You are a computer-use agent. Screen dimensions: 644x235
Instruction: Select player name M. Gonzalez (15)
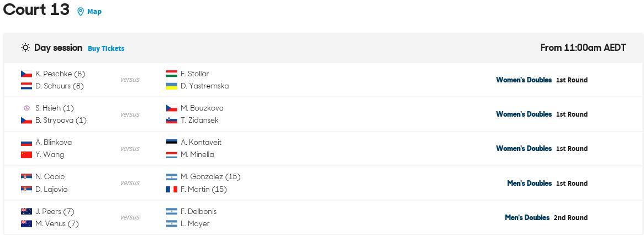click(x=210, y=176)
